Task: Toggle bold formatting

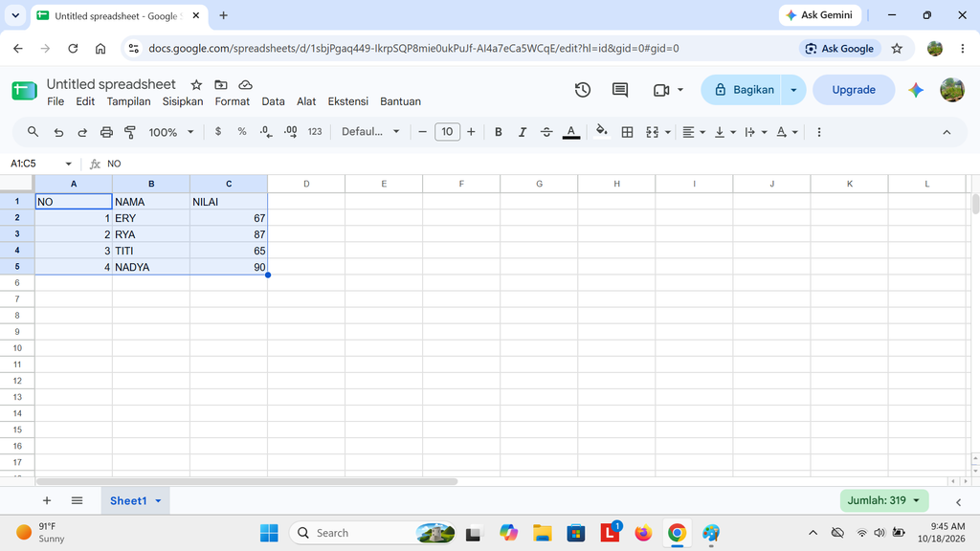Action: pyautogui.click(x=498, y=132)
